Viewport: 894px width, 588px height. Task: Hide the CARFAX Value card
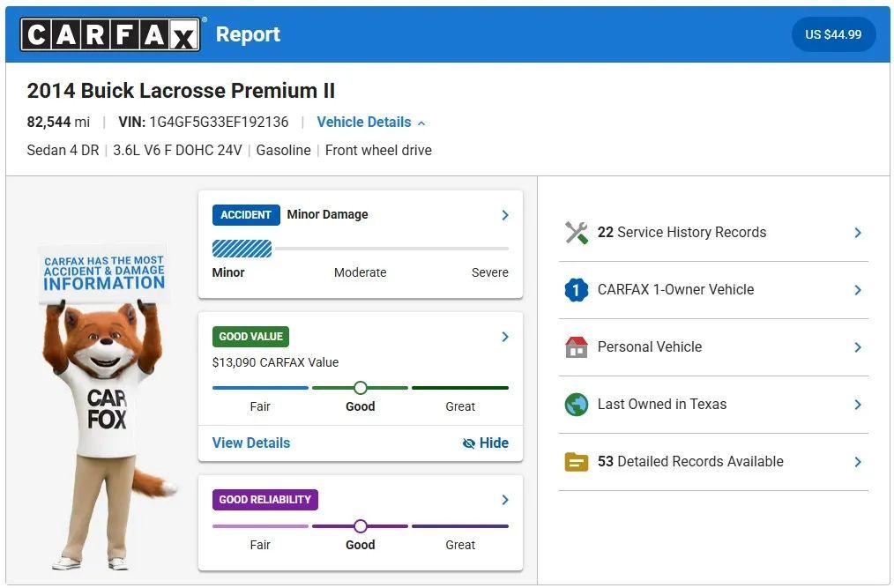tap(485, 443)
